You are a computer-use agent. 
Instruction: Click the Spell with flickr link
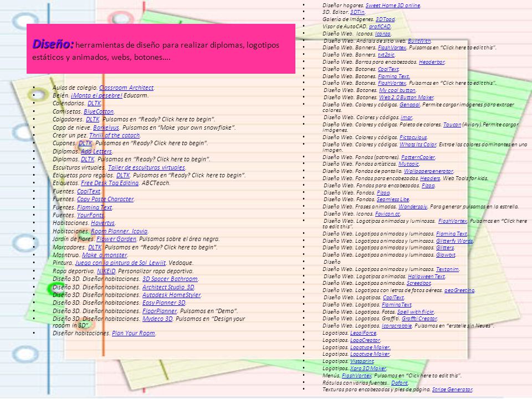tap(416, 312)
